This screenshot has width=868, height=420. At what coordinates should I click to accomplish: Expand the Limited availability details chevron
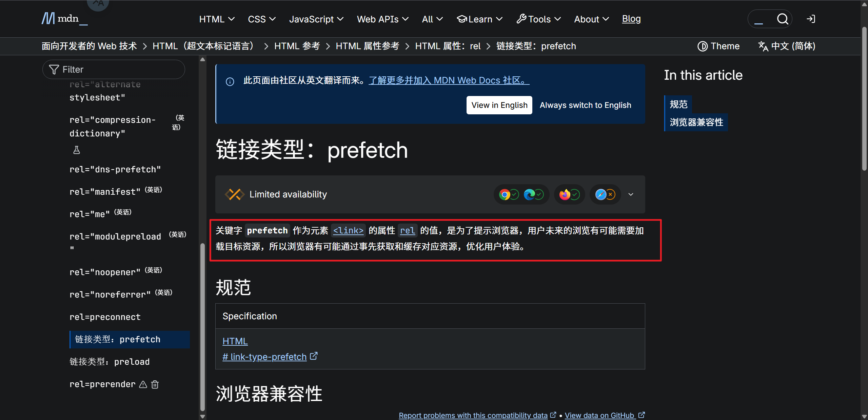(631, 194)
